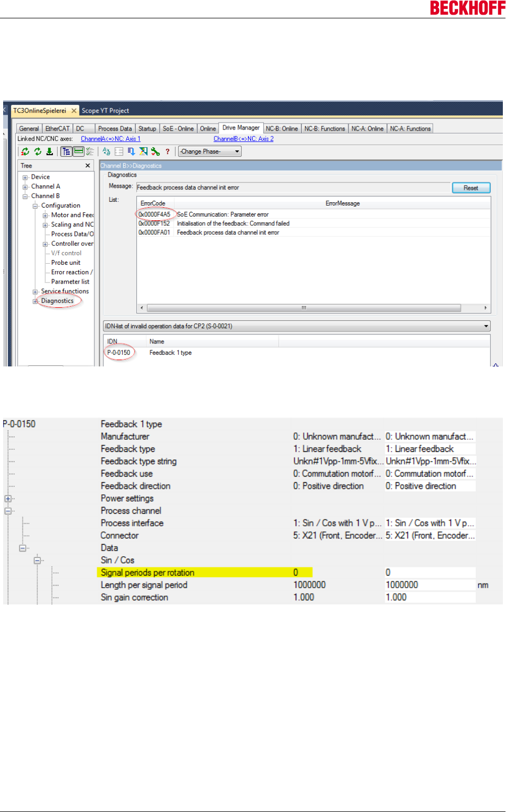506x812 pixels.
Task: Open the EtherCAT tab
Action: click(57, 128)
